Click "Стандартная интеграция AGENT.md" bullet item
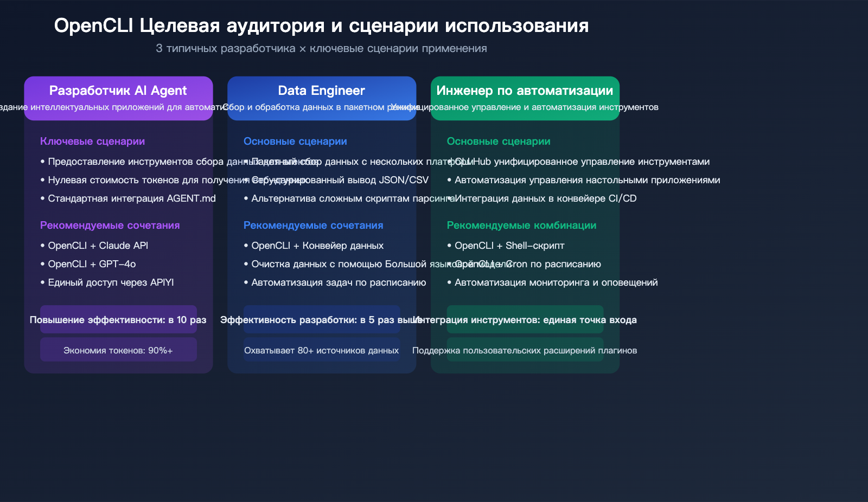The height and width of the screenshot is (502, 868). (x=128, y=198)
